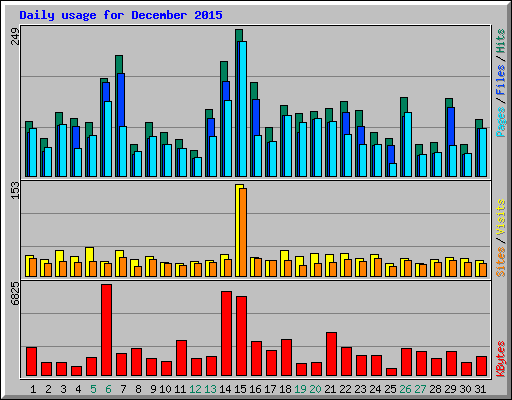
Task: Select day label 11 on the x-axis
Action: (180, 389)
